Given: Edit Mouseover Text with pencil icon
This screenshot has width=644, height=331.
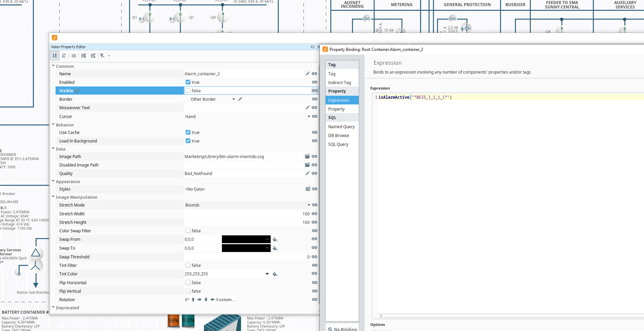Looking at the screenshot, I should click(x=308, y=108).
